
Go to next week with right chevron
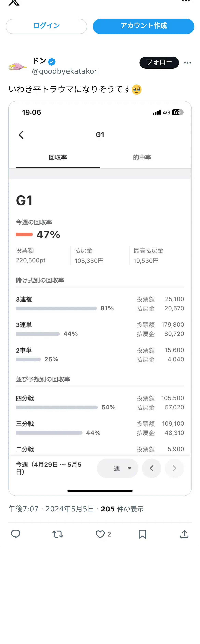click(175, 468)
